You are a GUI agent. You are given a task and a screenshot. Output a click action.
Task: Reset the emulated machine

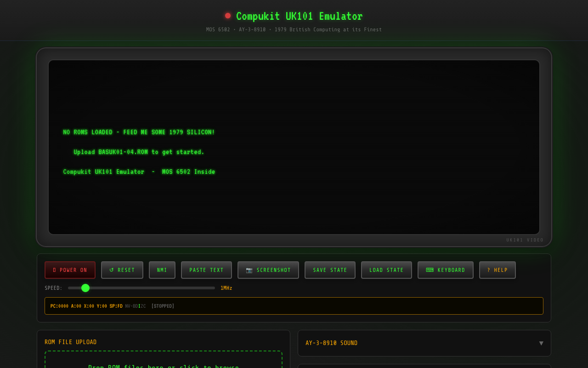122,270
